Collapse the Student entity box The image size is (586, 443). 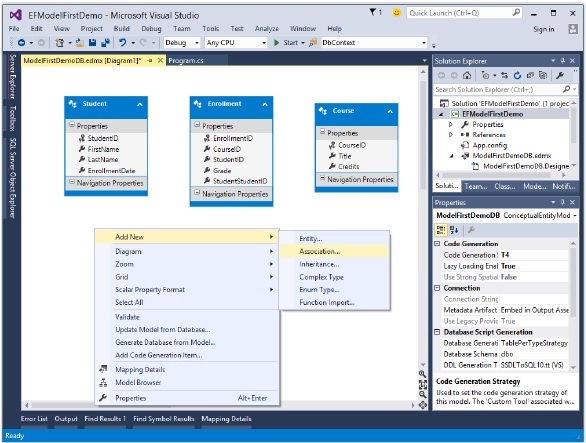click(140, 104)
